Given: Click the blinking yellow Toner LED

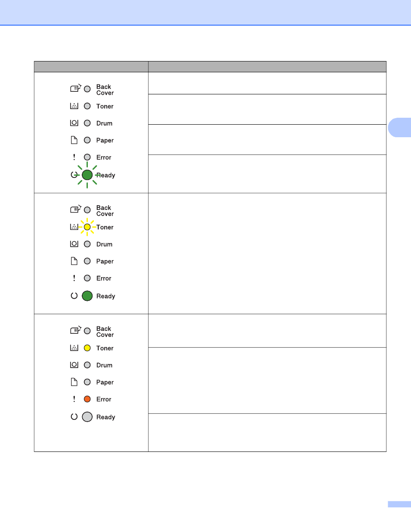Looking at the screenshot, I should click(x=87, y=227).
